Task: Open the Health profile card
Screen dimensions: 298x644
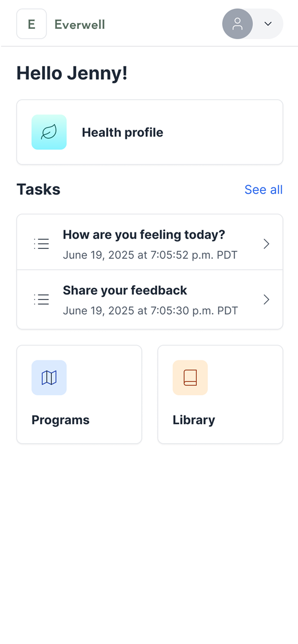Action: point(149,132)
